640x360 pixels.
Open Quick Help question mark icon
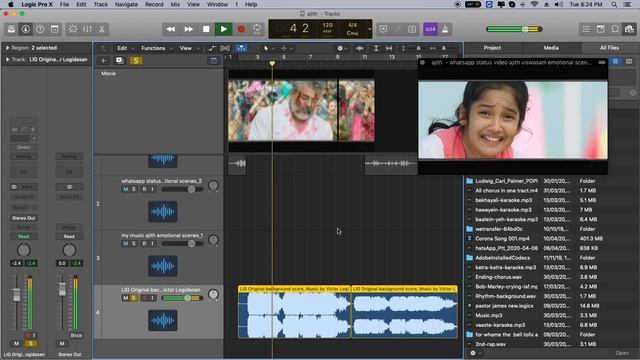pyautogui.click(x=40, y=29)
